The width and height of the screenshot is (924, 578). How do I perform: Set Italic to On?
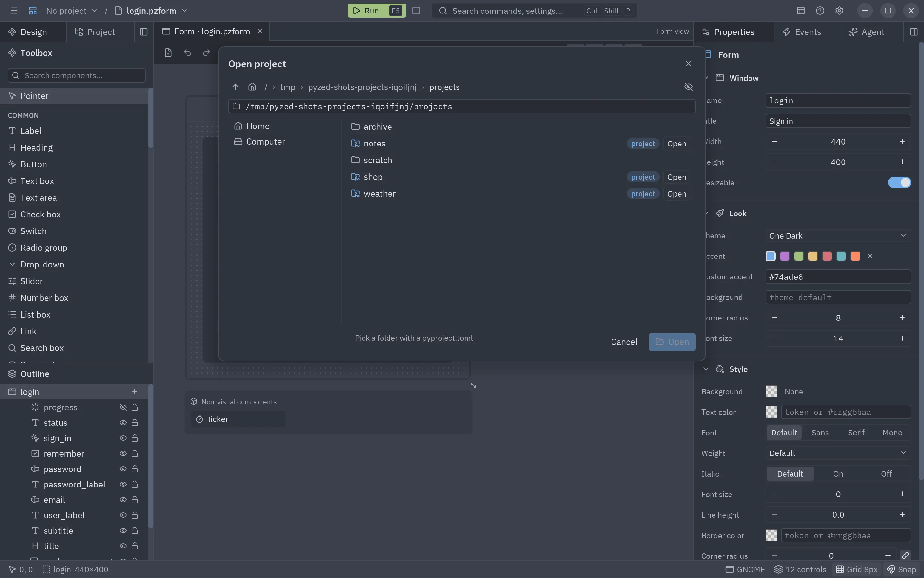838,474
